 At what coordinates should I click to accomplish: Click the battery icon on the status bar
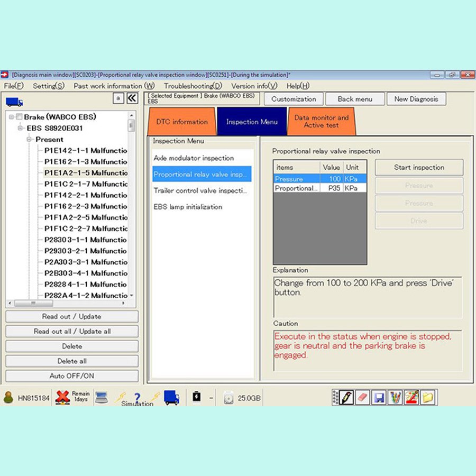(x=196, y=397)
